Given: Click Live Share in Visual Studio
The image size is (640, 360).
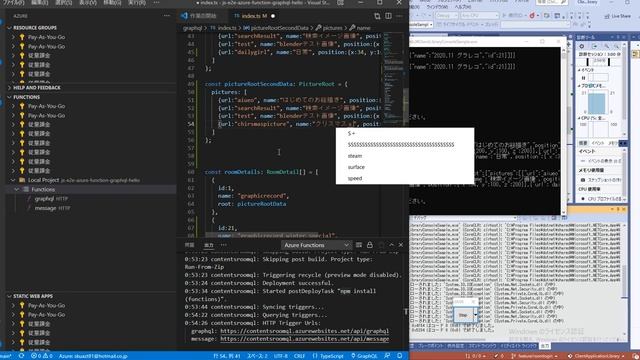Looking at the screenshot, I should click(x=618, y=16).
